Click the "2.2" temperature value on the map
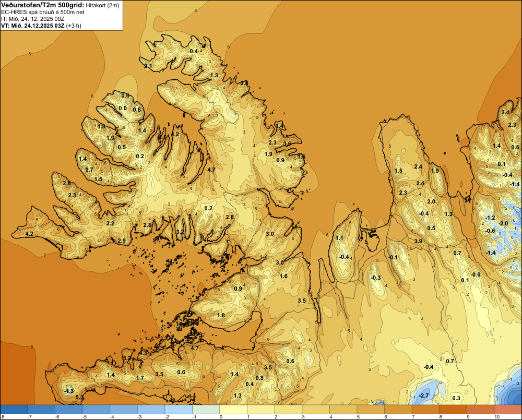 110,223
